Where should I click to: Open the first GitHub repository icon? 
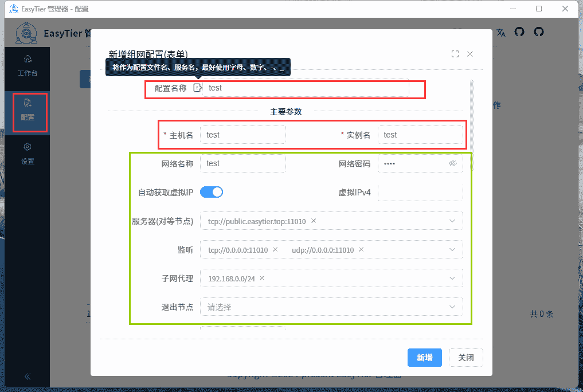point(519,32)
